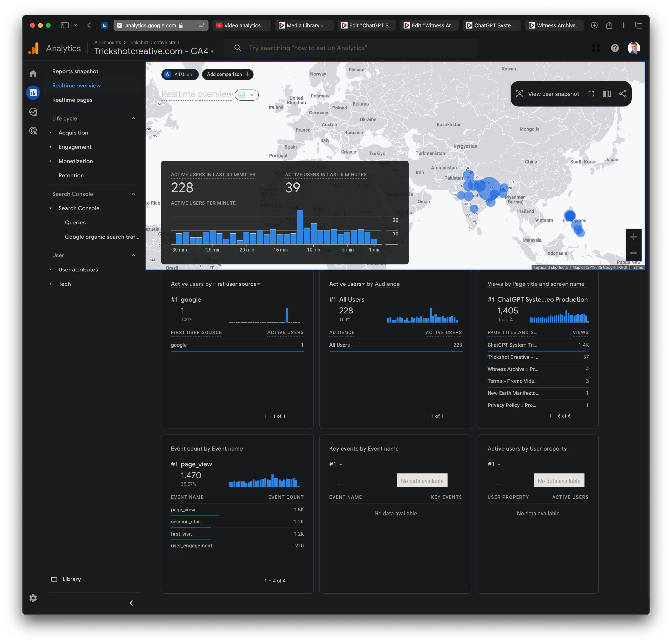Open the Realtime overview status dropdown
This screenshot has width=672, height=644.
click(246, 95)
